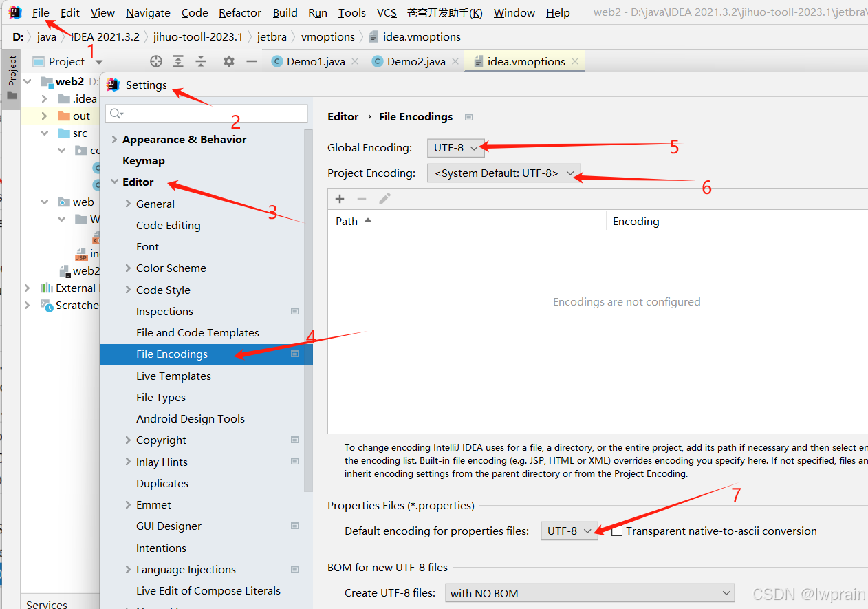Click the IntelliJ IDEA logo icon
868x609 pixels.
coord(15,12)
